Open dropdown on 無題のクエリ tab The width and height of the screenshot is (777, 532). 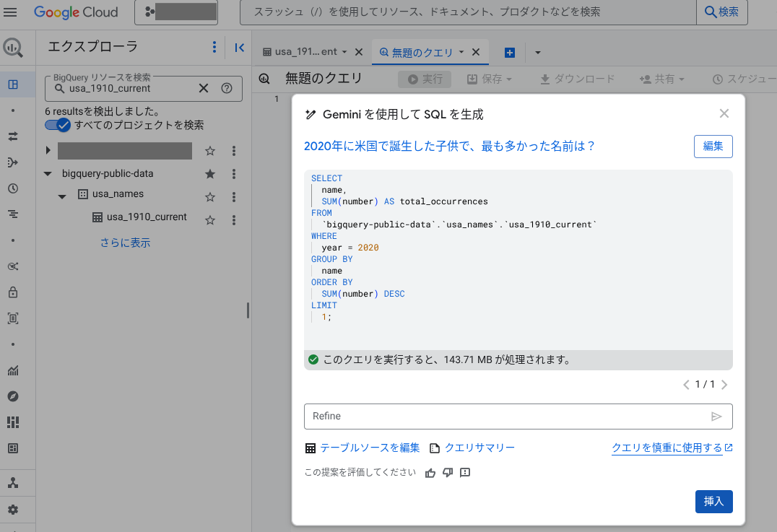(x=461, y=52)
